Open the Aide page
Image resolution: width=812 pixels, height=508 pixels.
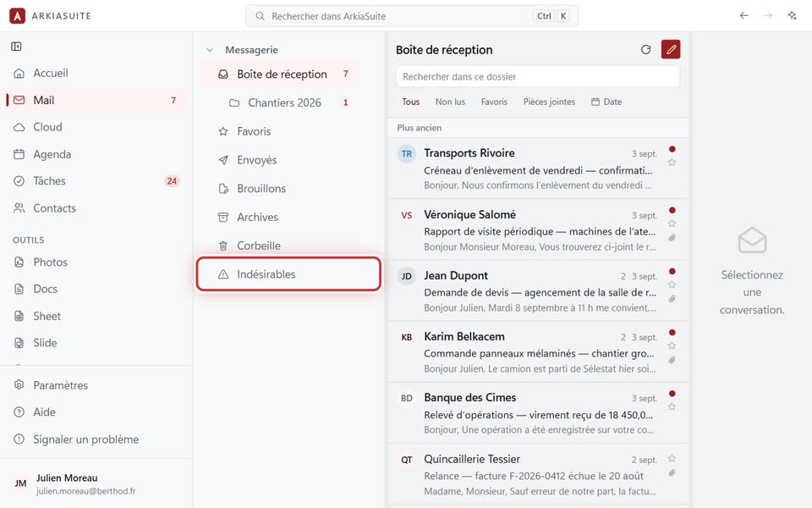(x=96, y=412)
